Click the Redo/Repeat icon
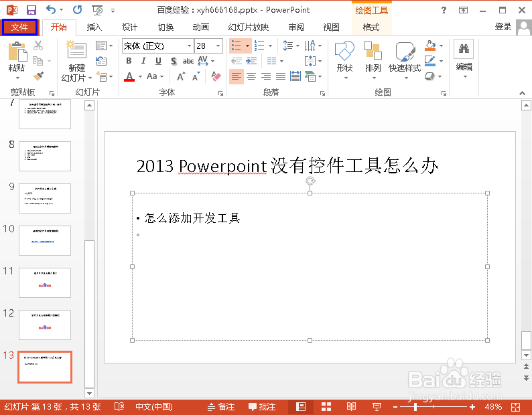The image size is (532, 415). pyautogui.click(x=77, y=10)
